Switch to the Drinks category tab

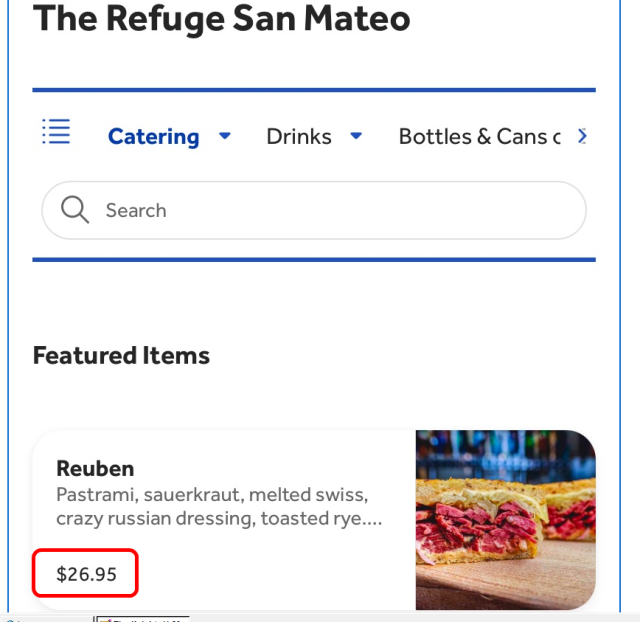point(298,137)
